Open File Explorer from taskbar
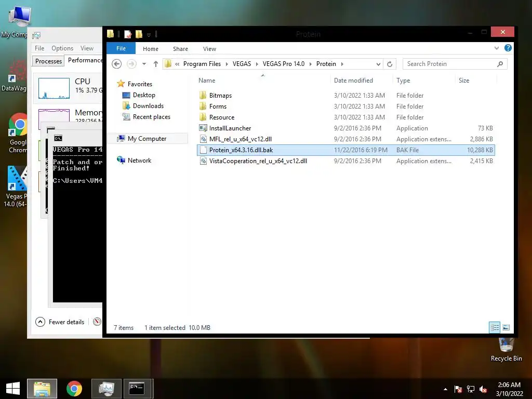This screenshot has width=532, height=399. 42,389
